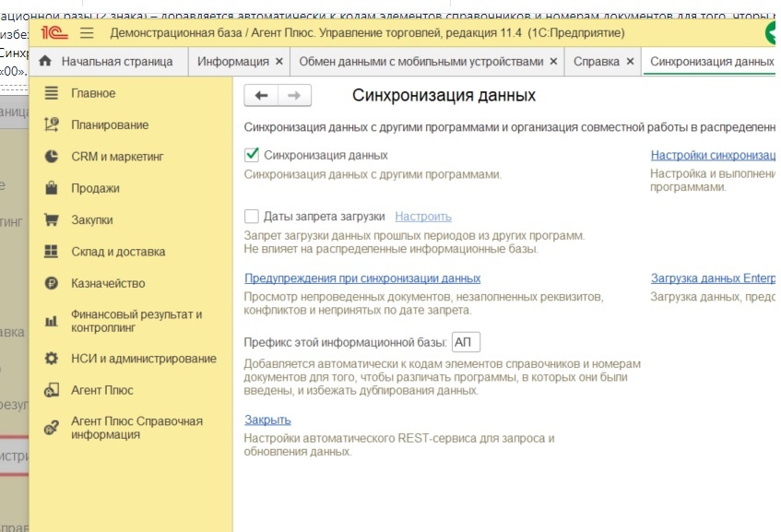Open Финансовый результат и контроллинг section

coord(136,321)
